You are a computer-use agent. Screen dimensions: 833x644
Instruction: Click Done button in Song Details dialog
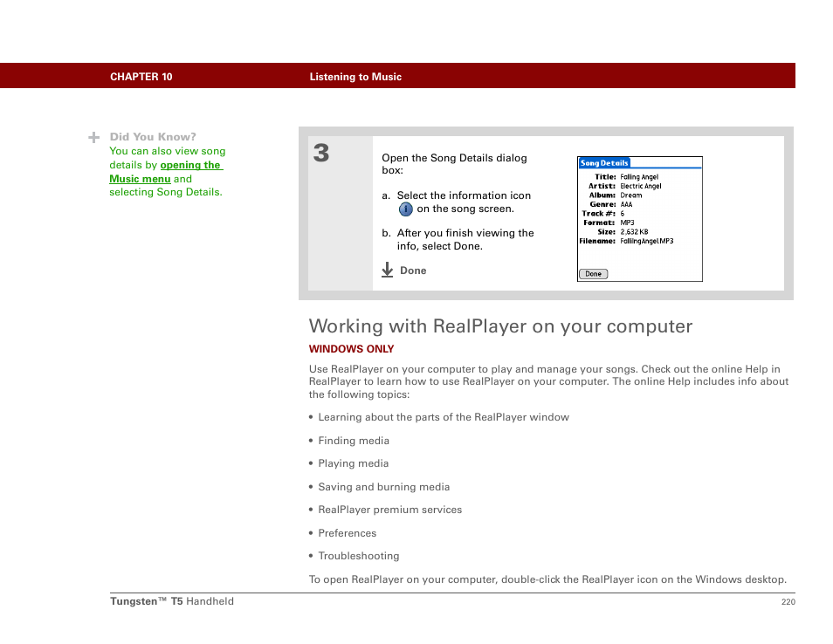[x=593, y=274]
